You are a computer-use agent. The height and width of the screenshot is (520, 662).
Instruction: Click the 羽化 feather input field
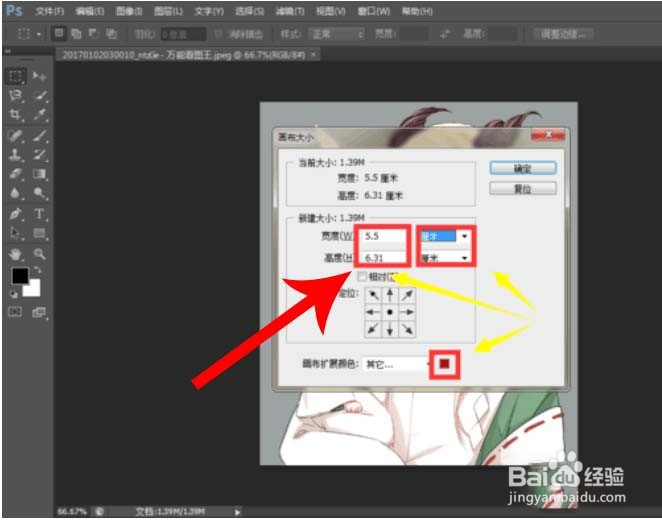(183, 34)
